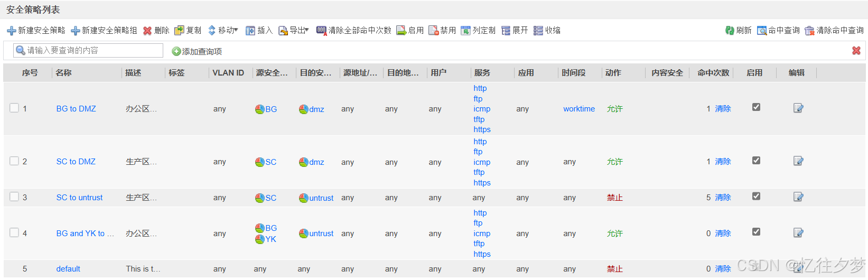Viewport: 868px width, 280px height.
Task: Select the checkbox for policy row 1
Action: coord(14,108)
